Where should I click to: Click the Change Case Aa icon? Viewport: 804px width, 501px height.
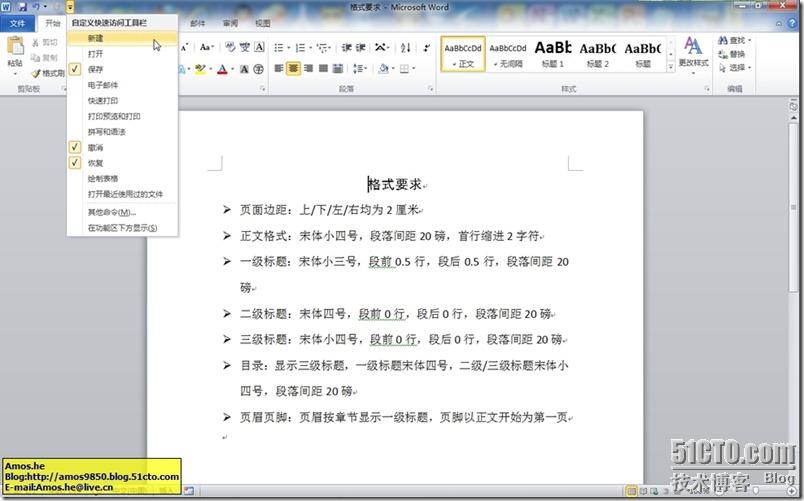coord(206,47)
